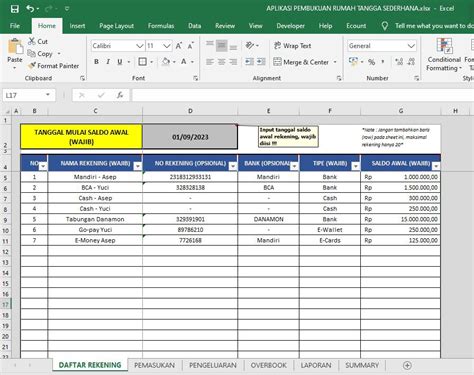Click the Insert Function fx icon

(x=120, y=95)
